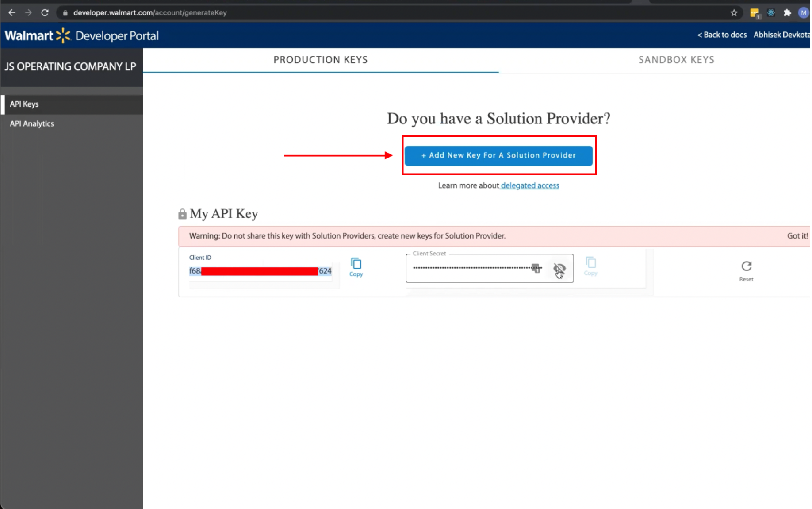This screenshot has width=812, height=509.
Task: Open the delegated access link
Action: [x=530, y=186]
